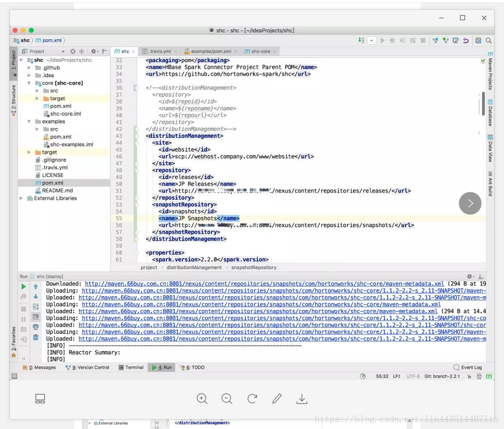Select shc-core.iml in the project tree
Image resolution: width=504 pixels, height=429 pixels.
coord(66,114)
